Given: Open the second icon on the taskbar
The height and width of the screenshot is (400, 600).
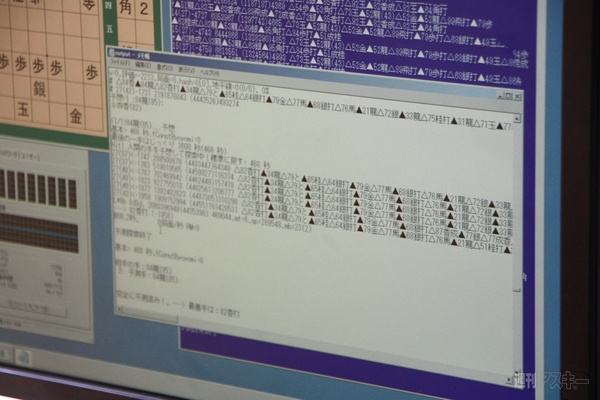Looking at the screenshot, I should pos(23,357).
